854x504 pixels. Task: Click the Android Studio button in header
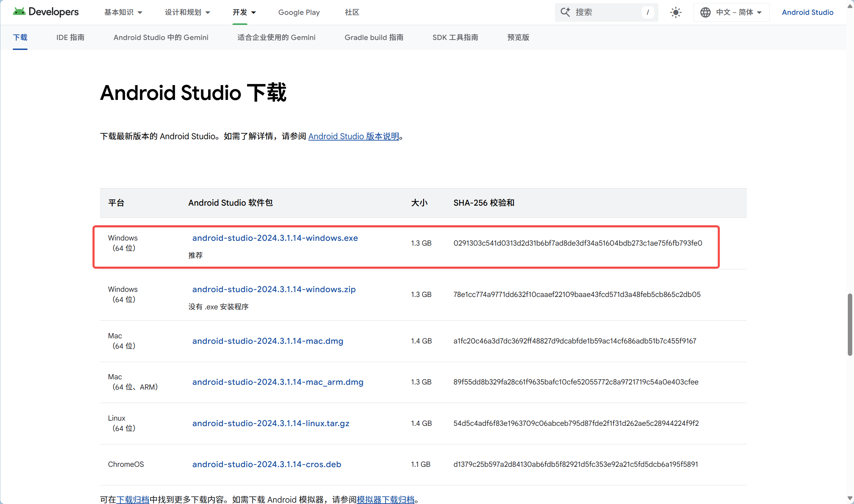[807, 12]
